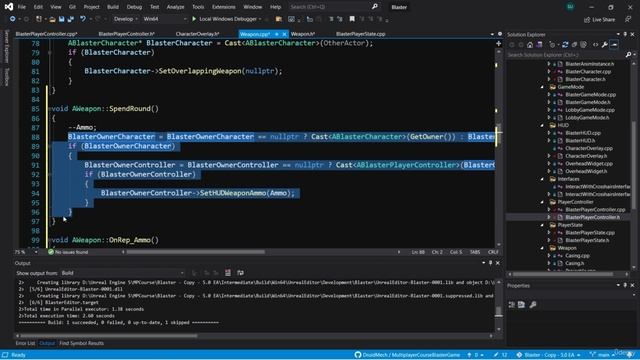Open the Find Symbol Results tab
The height and width of the screenshot is (360, 640).
[81, 343]
